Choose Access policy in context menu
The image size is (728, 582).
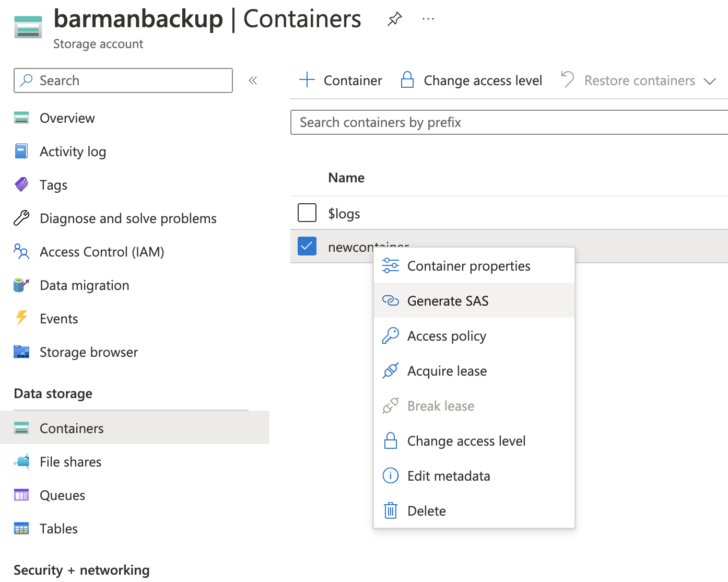click(447, 336)
